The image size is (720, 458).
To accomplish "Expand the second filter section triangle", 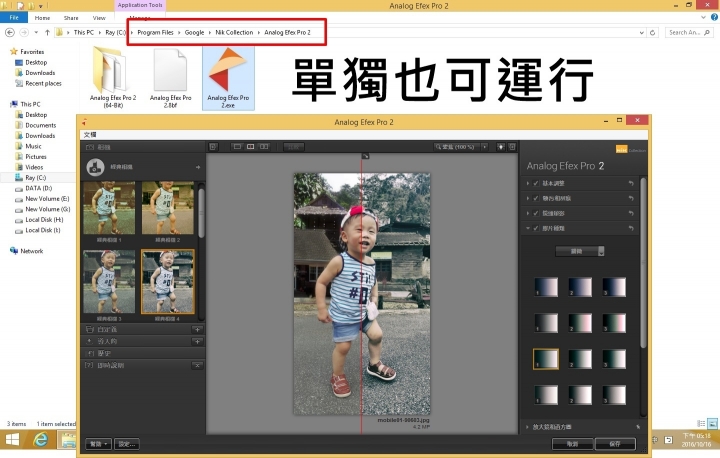I will (528, 198).
